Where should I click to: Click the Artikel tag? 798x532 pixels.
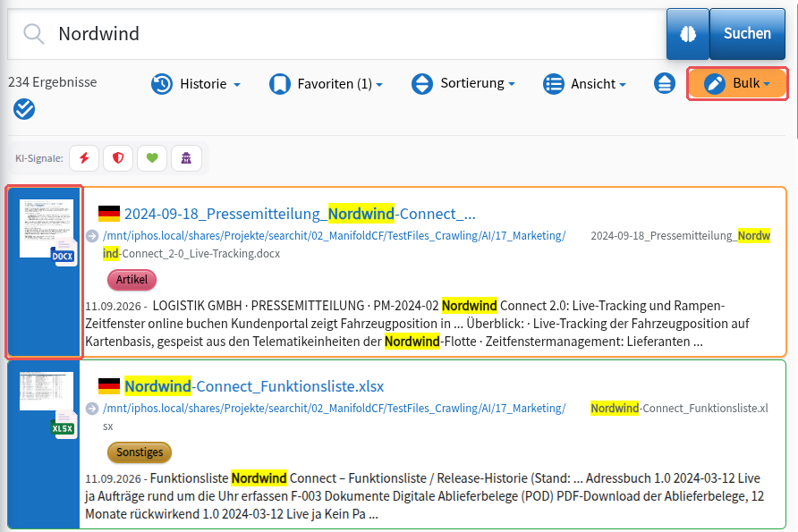[x=132, y=280]
